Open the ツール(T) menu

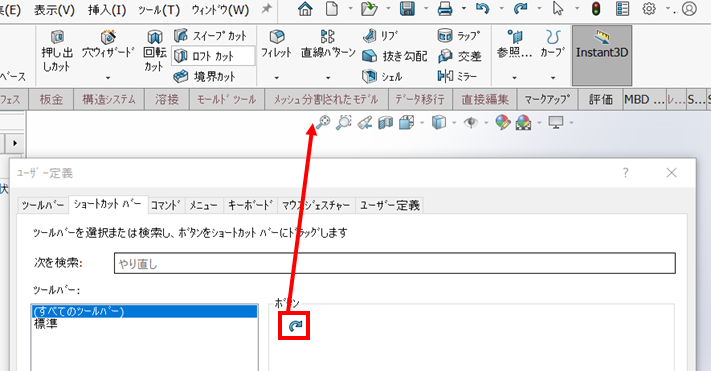pos(159,10)
